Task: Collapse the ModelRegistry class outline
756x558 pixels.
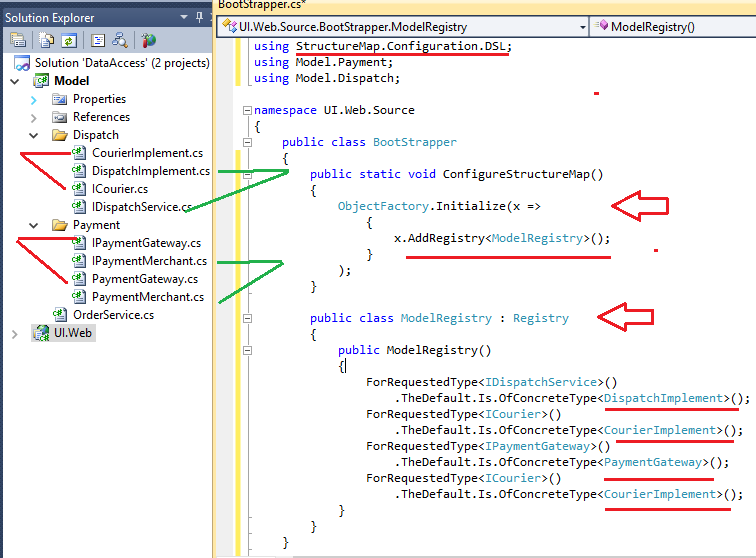Action: 247,318
